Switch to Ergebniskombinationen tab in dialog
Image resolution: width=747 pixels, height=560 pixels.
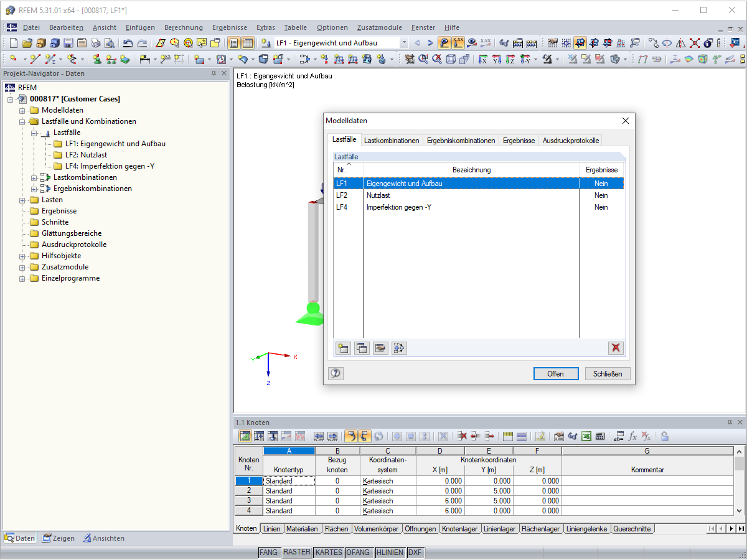[461, 141]
